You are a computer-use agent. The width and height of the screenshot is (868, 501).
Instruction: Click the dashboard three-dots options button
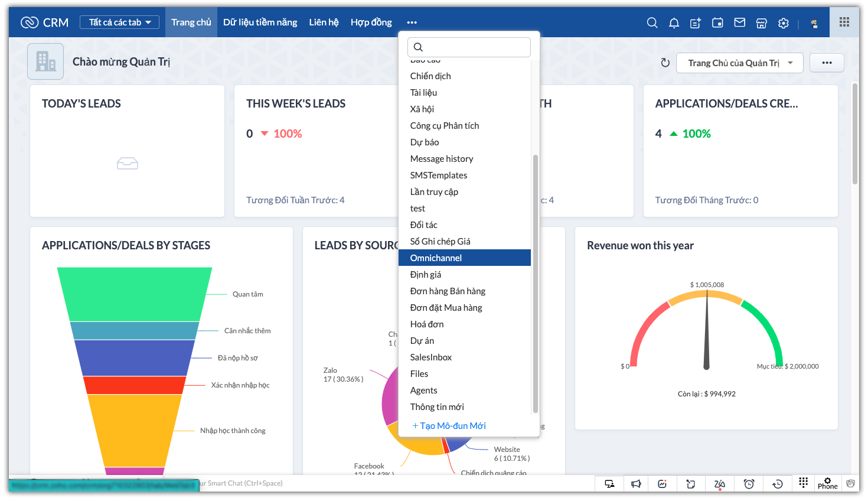click(x=827, y=63)
